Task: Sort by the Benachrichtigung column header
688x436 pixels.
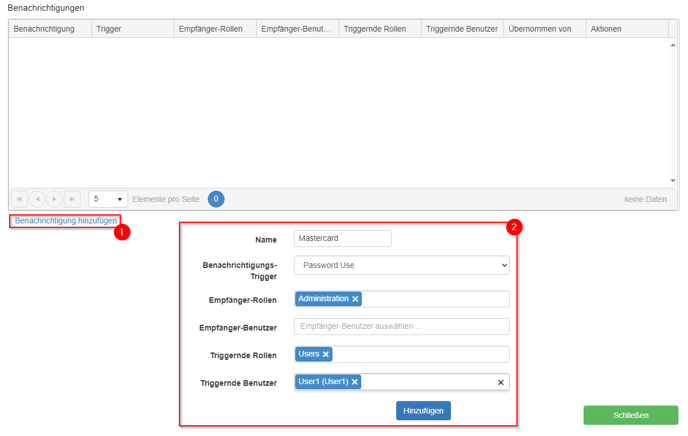Action: coord(44,29)
